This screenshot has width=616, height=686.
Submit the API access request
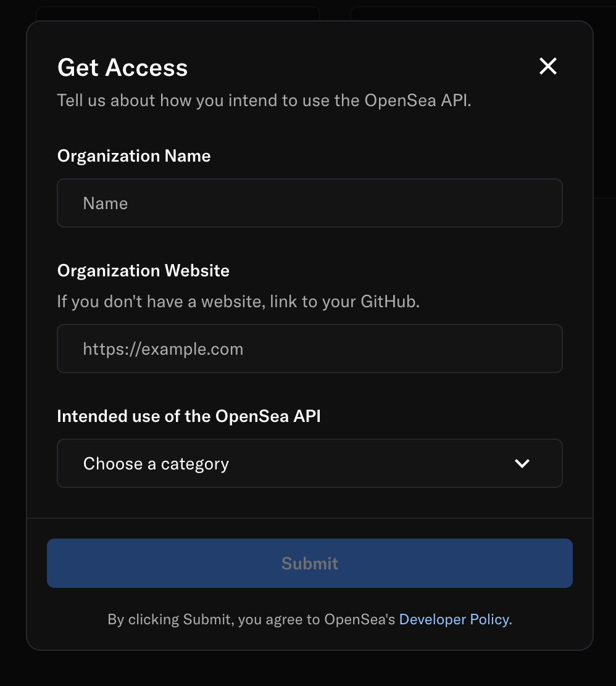click(x=309, y=563)
